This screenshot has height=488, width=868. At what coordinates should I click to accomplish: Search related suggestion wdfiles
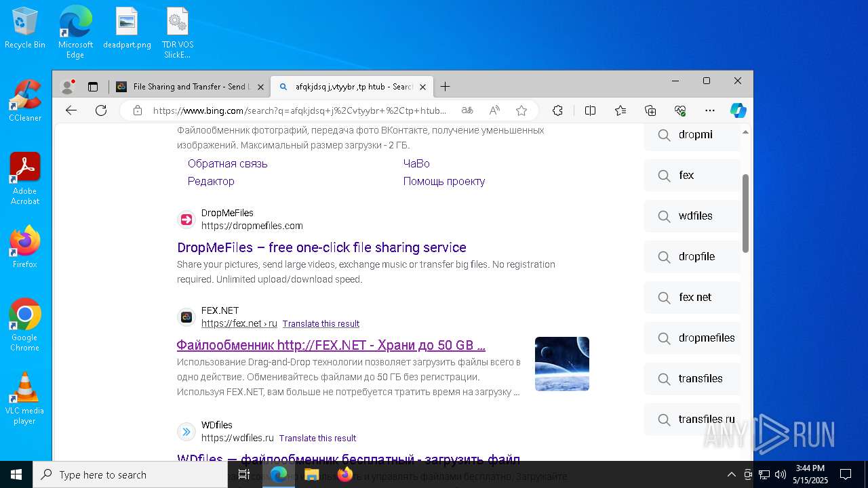[692, 216]
